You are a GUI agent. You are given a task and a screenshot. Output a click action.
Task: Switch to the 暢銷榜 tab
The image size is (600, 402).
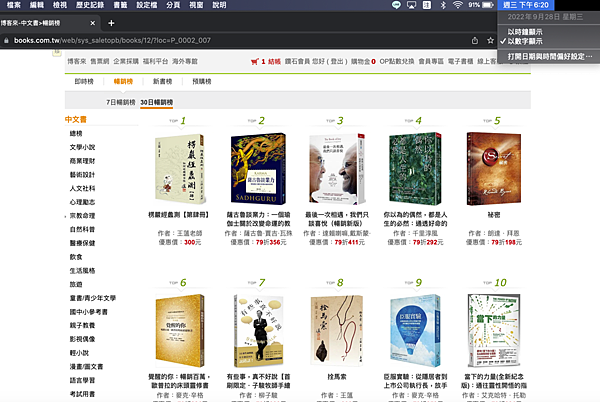(123, 81)
